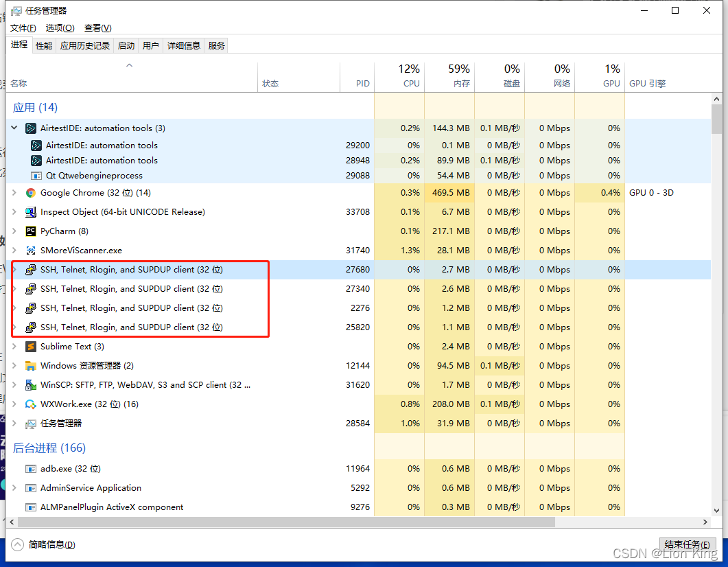
Task: Expand the 任务管理器 process row
Action: tap(14, 424)
